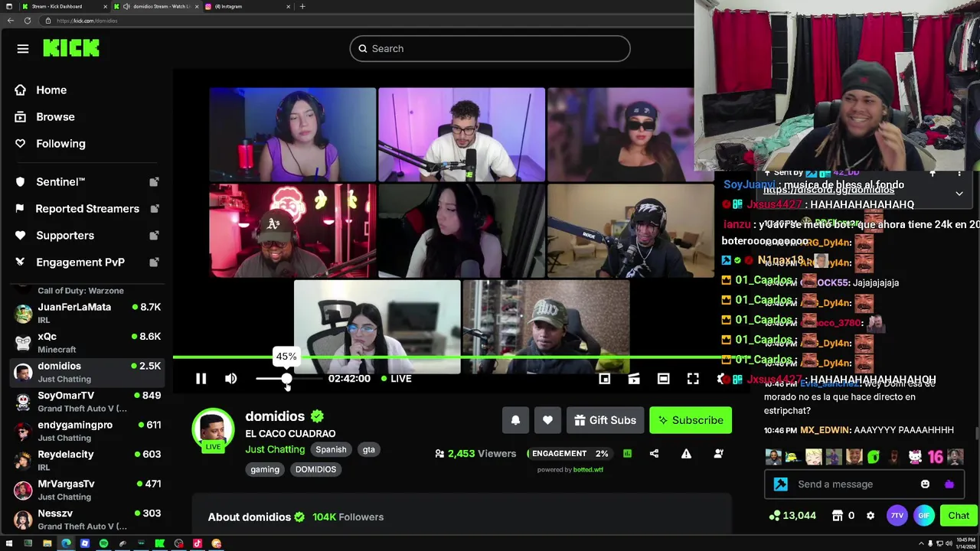The height and width of the screenshot is (551, 980).
Task: Open the Just Chatting category link
Action: (275, 449)
